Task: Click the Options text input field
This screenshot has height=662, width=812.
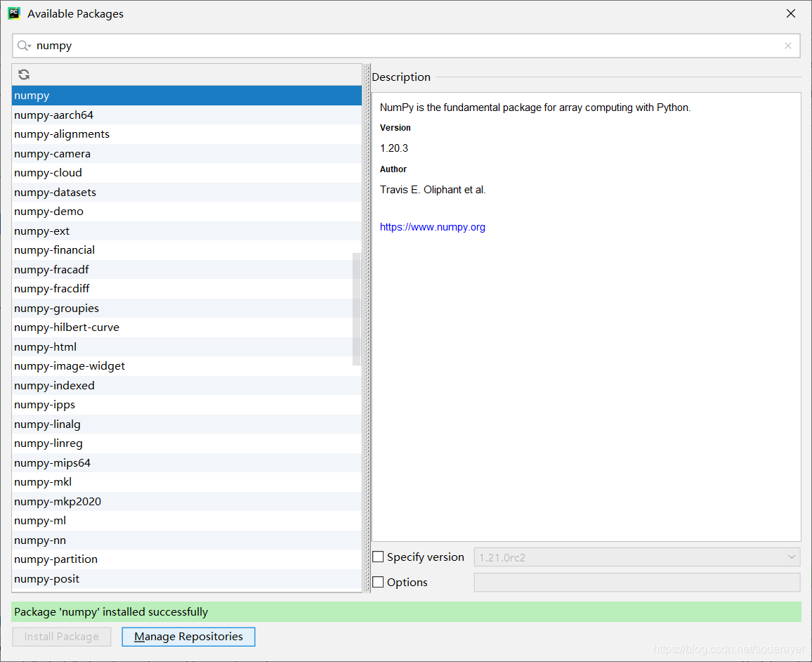Action: [x=636, y=582]
